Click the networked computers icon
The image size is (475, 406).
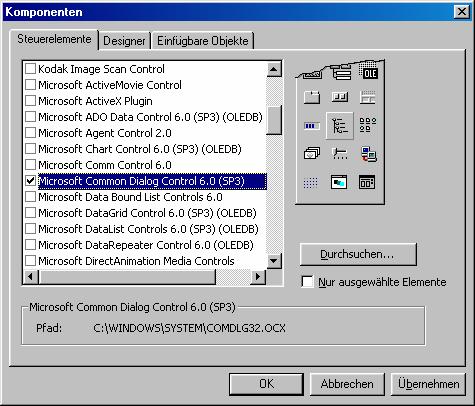[x=368, y=154]
